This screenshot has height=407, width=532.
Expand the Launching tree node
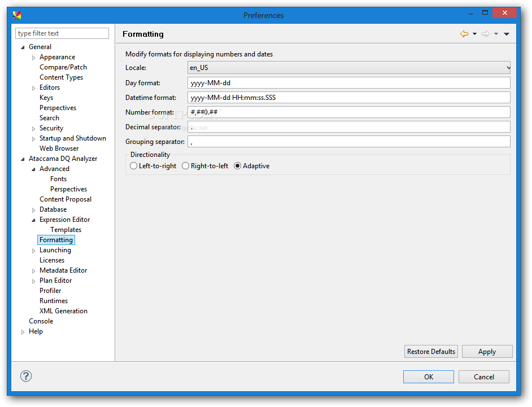click(x=33, y=251)
